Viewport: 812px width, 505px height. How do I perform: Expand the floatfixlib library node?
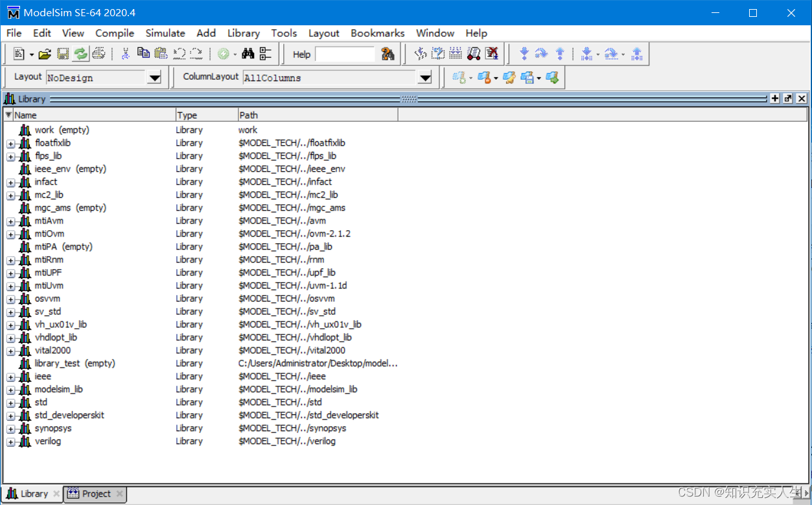coord(10,143)
